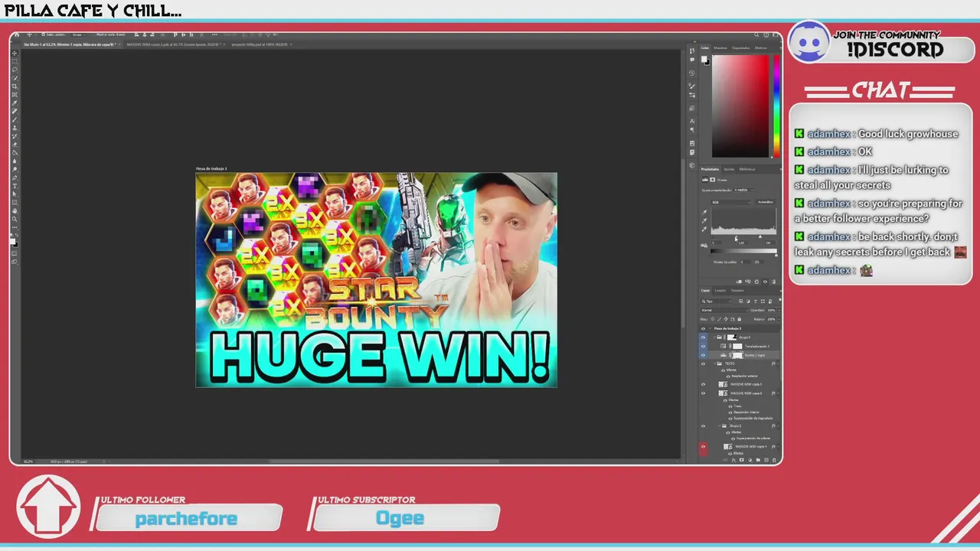
Task: Collapse effects list of TEXTO group
Action: (779, 364)
